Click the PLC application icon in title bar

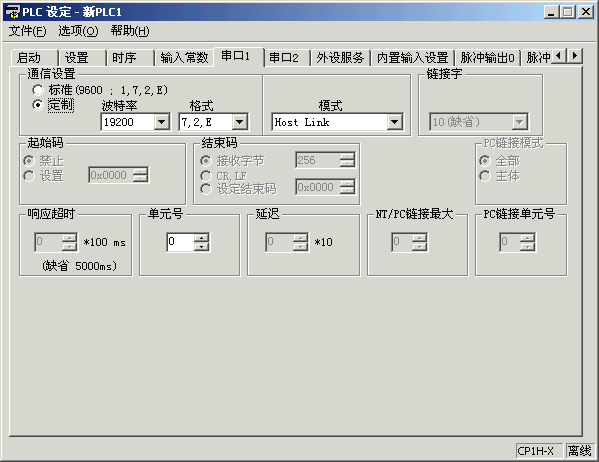pyautogui.click(x=12, y=12)
